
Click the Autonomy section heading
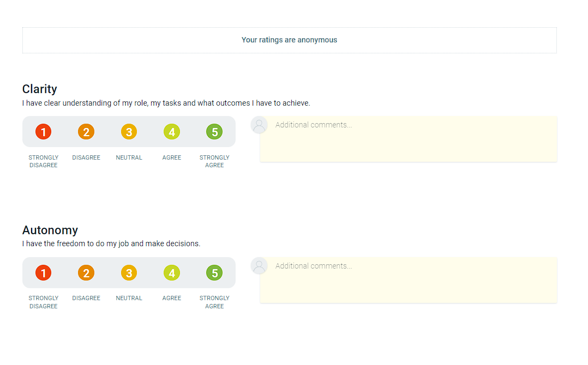tap(50, 230)
